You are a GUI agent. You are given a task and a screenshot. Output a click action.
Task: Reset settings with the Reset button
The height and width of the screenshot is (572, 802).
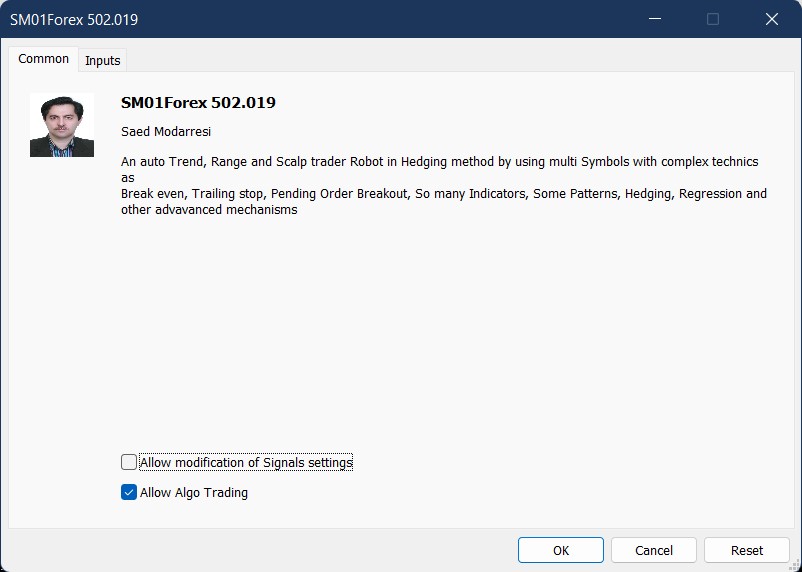pos(747,550)
